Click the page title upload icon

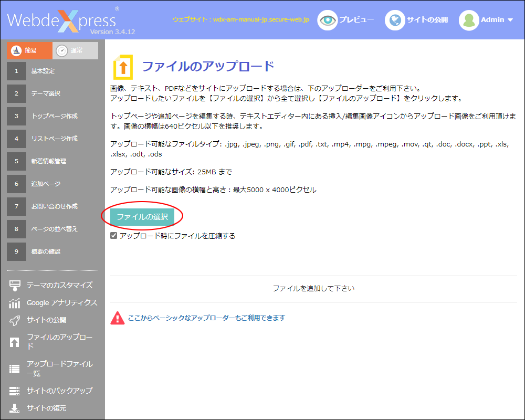tap(122, 67)
